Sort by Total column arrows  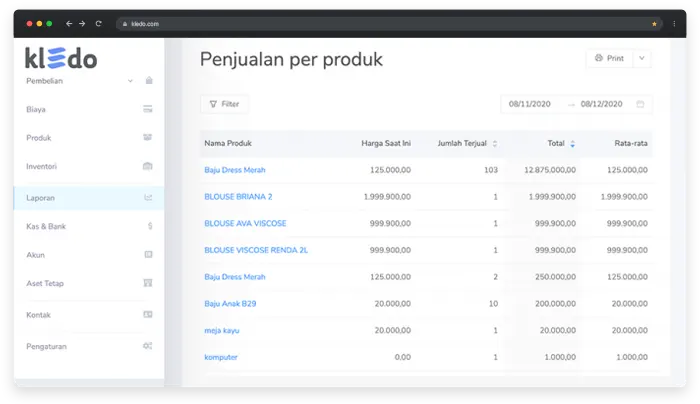point(572,143)
